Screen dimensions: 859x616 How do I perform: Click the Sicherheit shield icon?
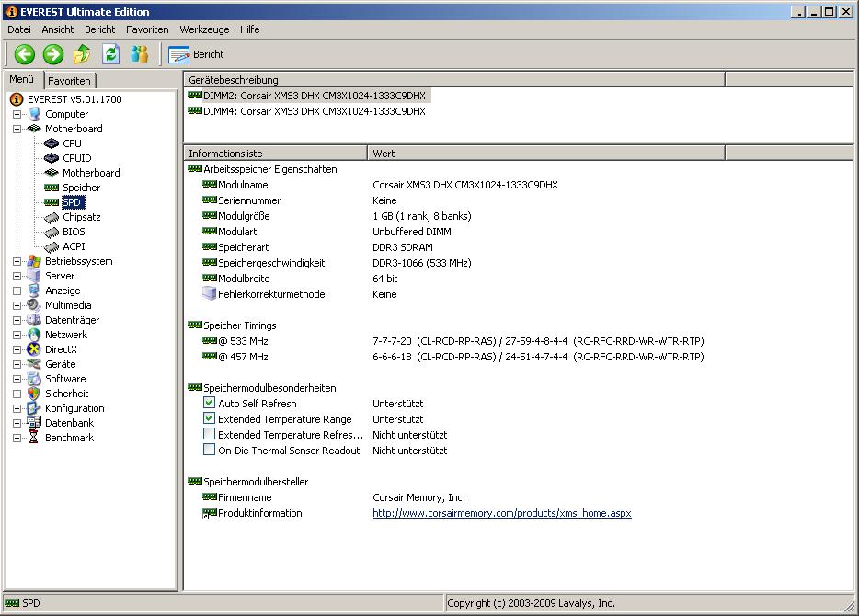34,394
